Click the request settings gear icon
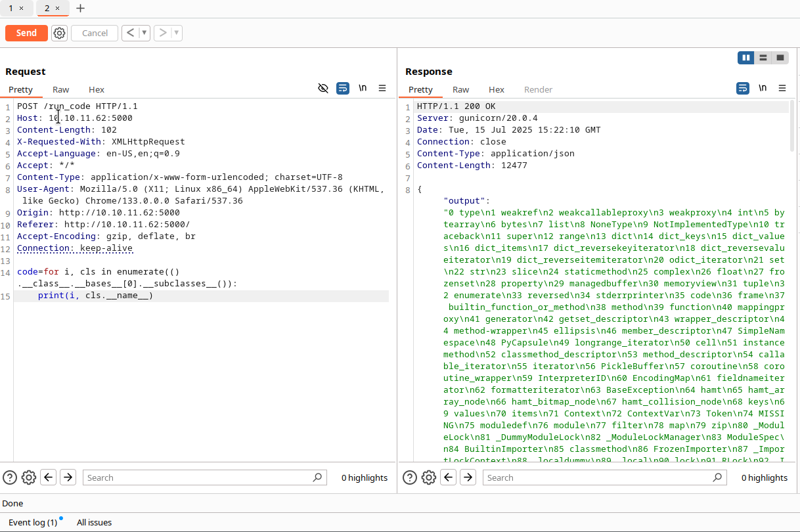The height and width of the screenshot is (532, 800). click(59, 33)
